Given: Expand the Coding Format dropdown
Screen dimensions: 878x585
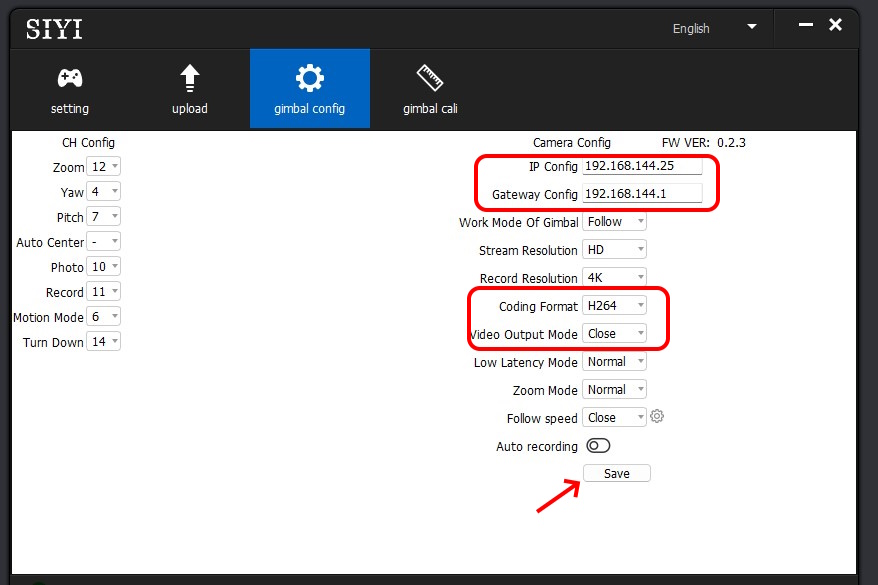Looking at the screenshot, I should pos(615,305).
